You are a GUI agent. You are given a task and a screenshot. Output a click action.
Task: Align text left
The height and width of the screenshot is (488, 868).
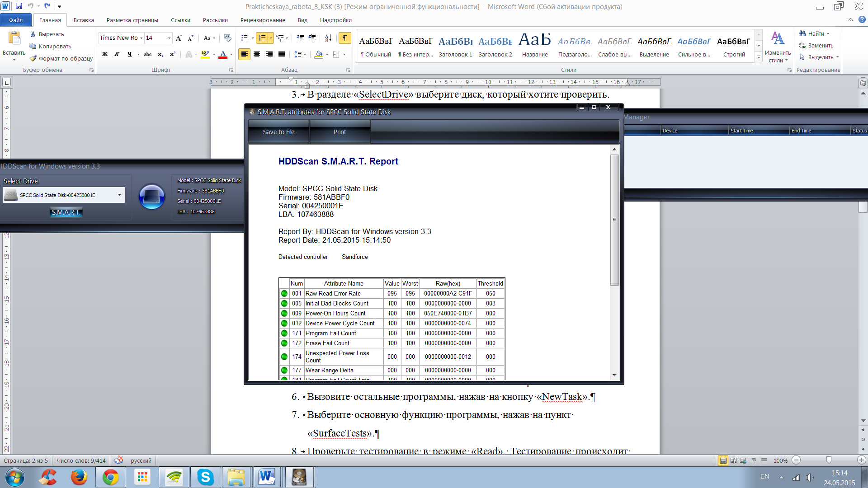[x=244, y=54]
